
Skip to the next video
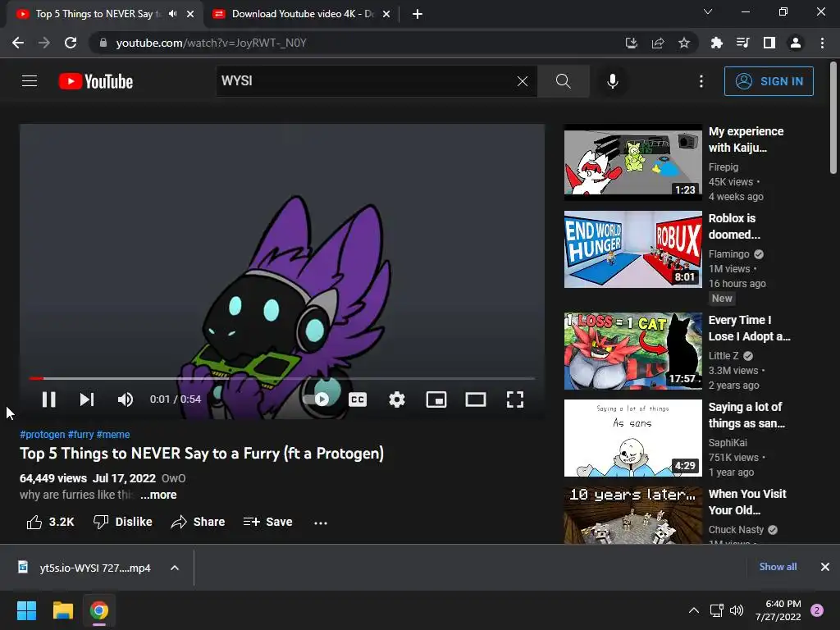[87, 399]
